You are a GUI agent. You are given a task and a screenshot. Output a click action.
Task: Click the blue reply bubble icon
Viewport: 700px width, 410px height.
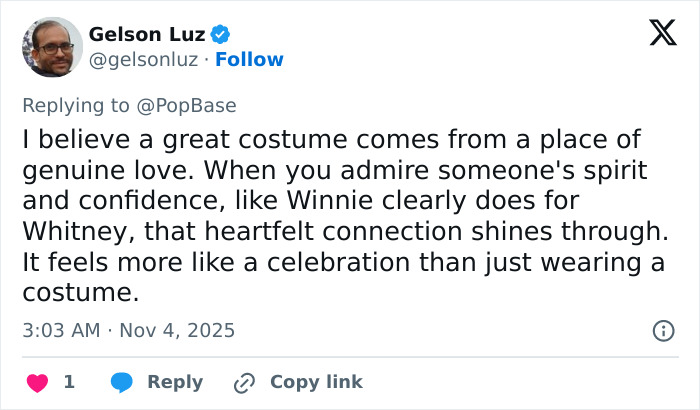122,382
